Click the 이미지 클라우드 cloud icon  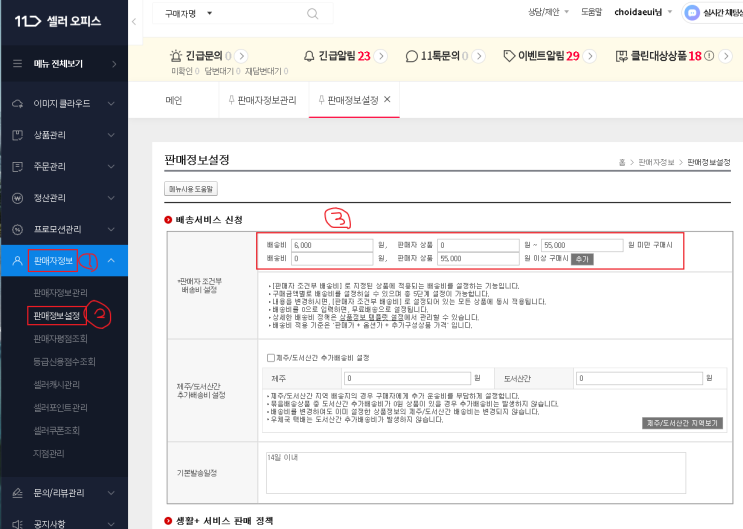click(x=18, y=103)
